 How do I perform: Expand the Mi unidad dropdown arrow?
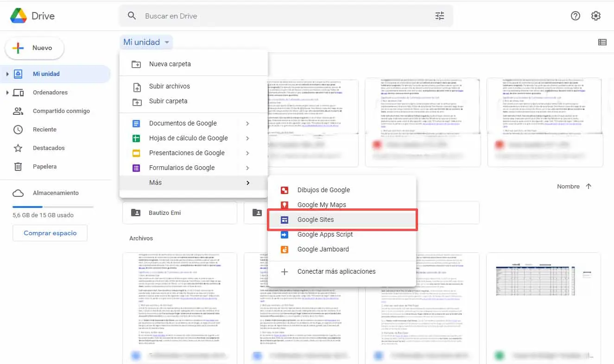coord(167,42)
